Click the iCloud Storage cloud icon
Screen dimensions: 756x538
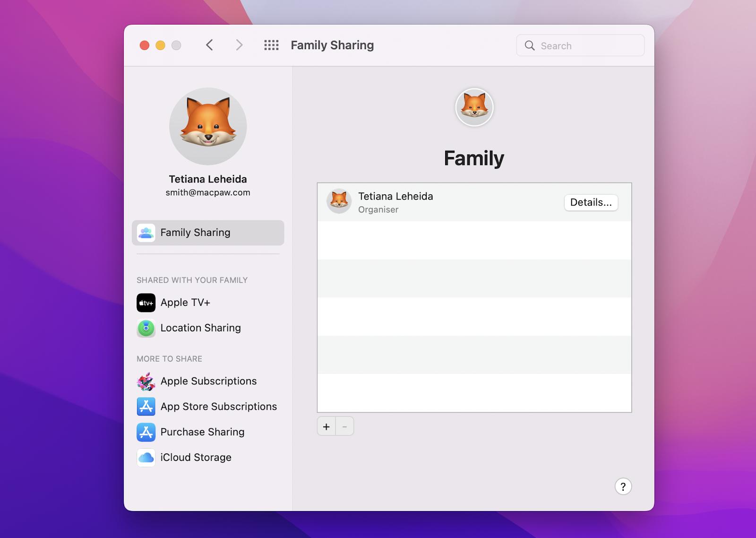146,458
